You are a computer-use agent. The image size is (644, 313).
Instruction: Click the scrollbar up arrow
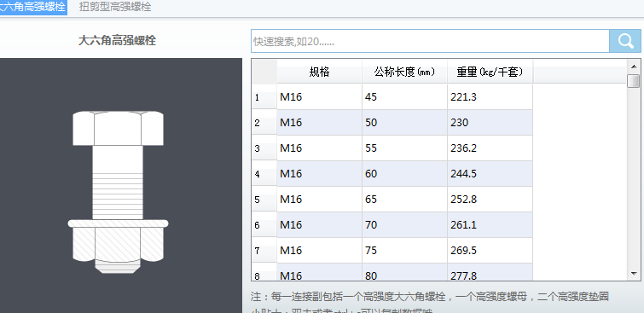coord(633,67)
